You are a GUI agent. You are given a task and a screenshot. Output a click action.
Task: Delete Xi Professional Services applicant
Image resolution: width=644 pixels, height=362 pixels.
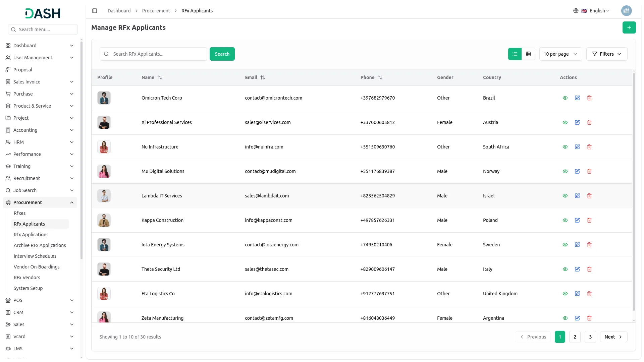click(589, 122)
